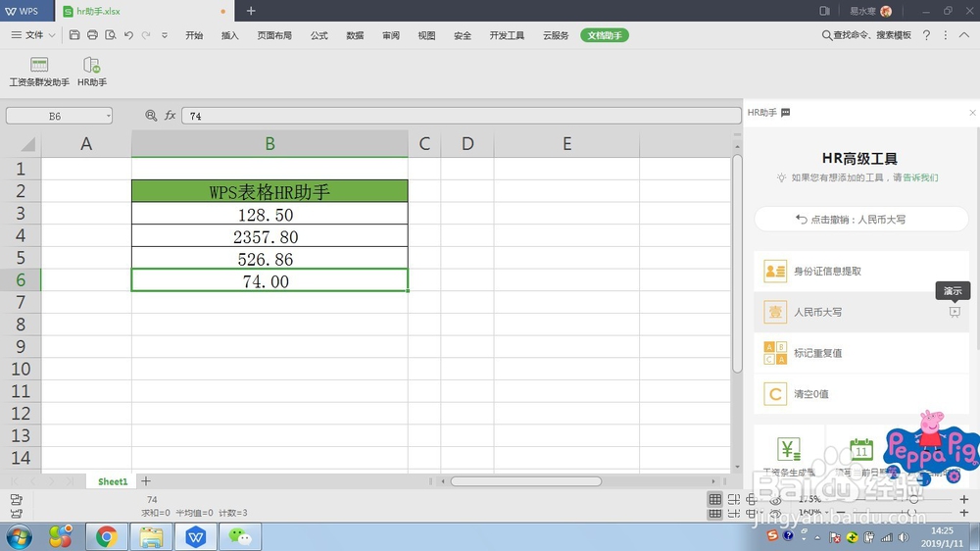The width and height of the screenshot is (980, 551).
Task: Click cell with value 128.50
Action: pyautogui.click(x=270, y=214)
